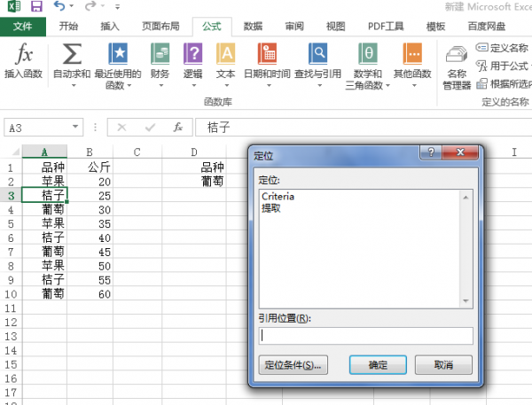
Task: Switch to the Review (审阅) tab
Action: click(294, 27)
